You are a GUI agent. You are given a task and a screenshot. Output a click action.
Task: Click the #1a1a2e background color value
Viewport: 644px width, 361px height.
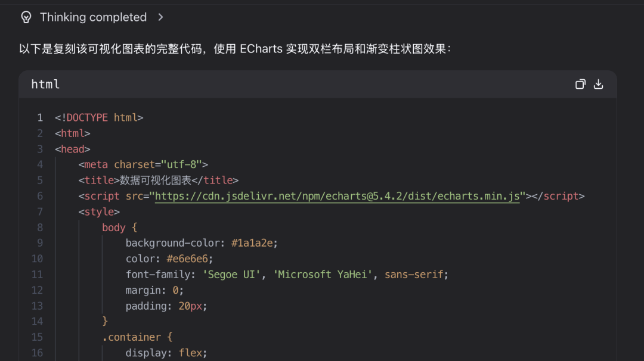click(255, 243)
